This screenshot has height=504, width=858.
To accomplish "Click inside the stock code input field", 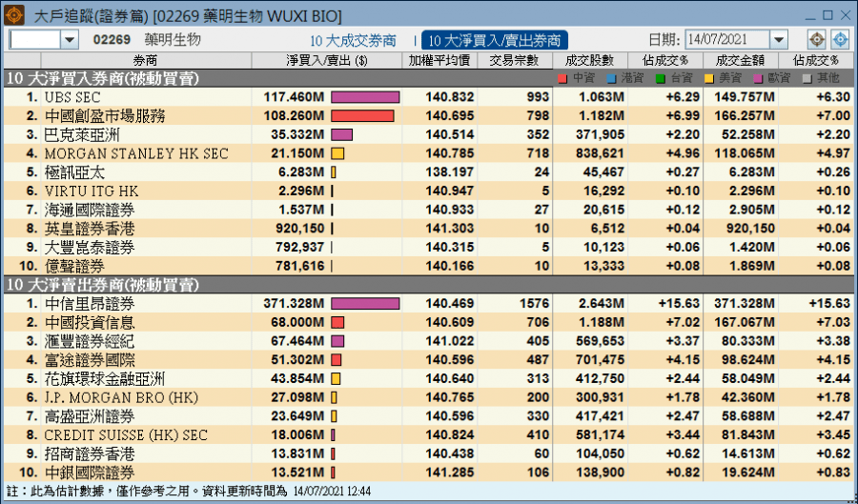I will (34, 39).
